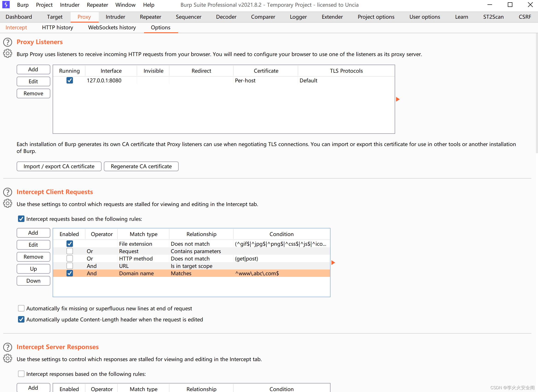This screenshot has width=538, height=392.
Task: Disable Intercept requests based on rules checkbox
Action: 21,219
